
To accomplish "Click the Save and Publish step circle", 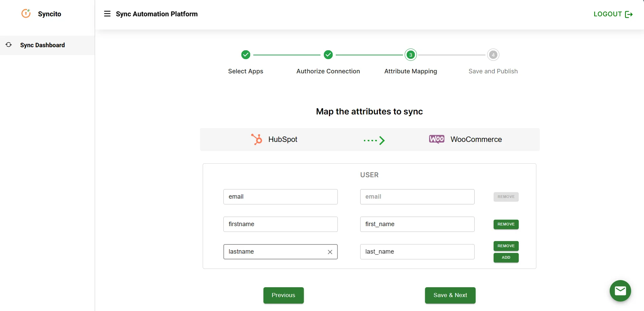I will (x=493, y=55).
